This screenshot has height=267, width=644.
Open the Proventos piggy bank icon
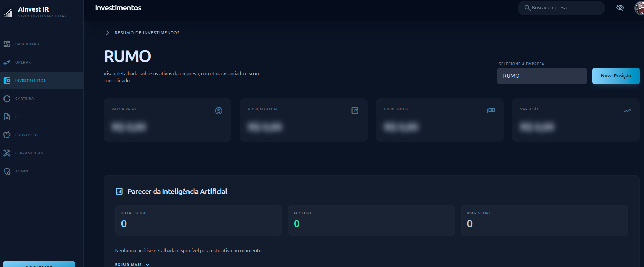tap(7, 135)
